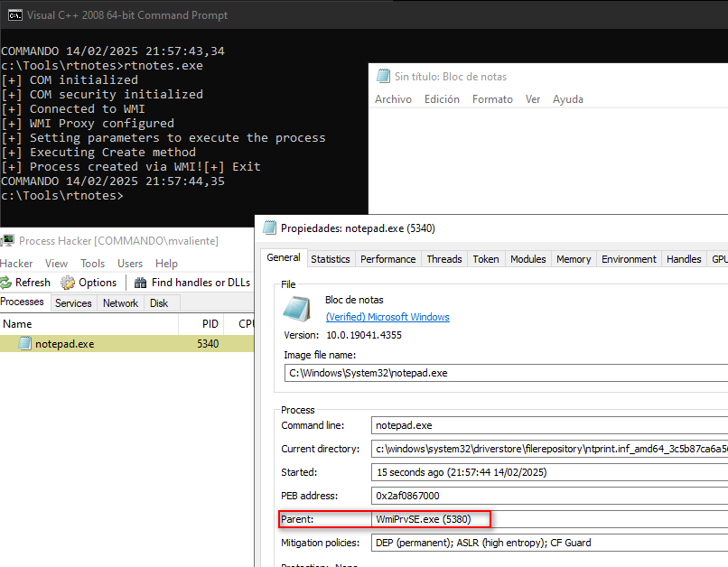
Task: Switch to the Processes tab
Action: pyautogui.click(x=23, y=302)
